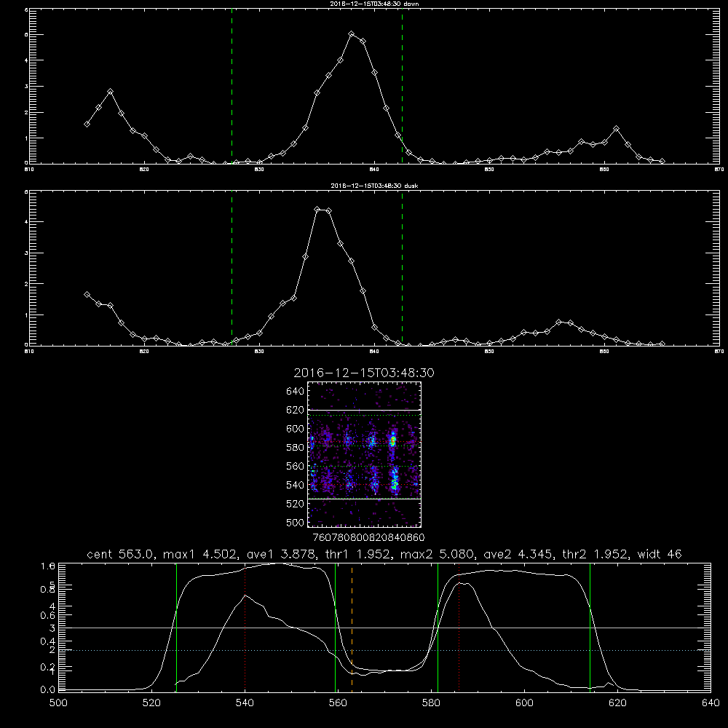
Task: Click the 0.6 y-axis label on bottom plot
Action: 48,615
